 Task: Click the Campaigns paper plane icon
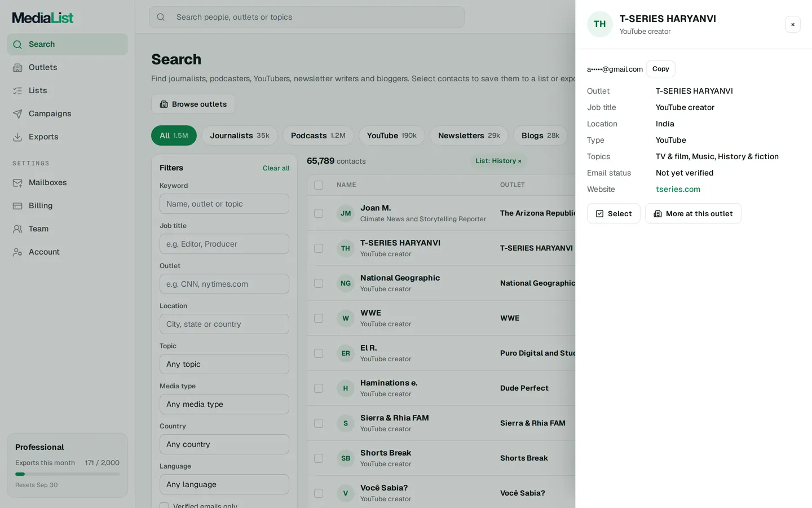17,114
